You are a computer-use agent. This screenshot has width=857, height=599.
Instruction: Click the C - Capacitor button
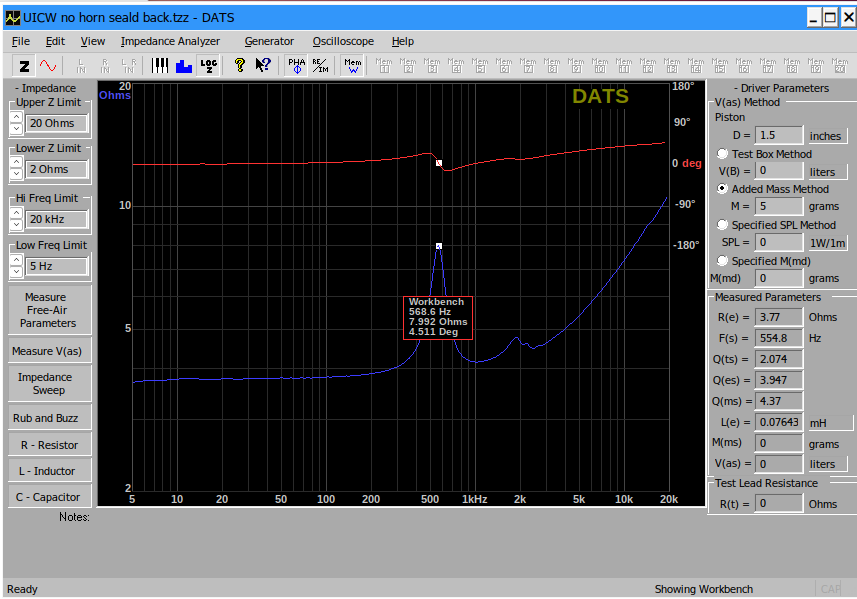point(49,497)
